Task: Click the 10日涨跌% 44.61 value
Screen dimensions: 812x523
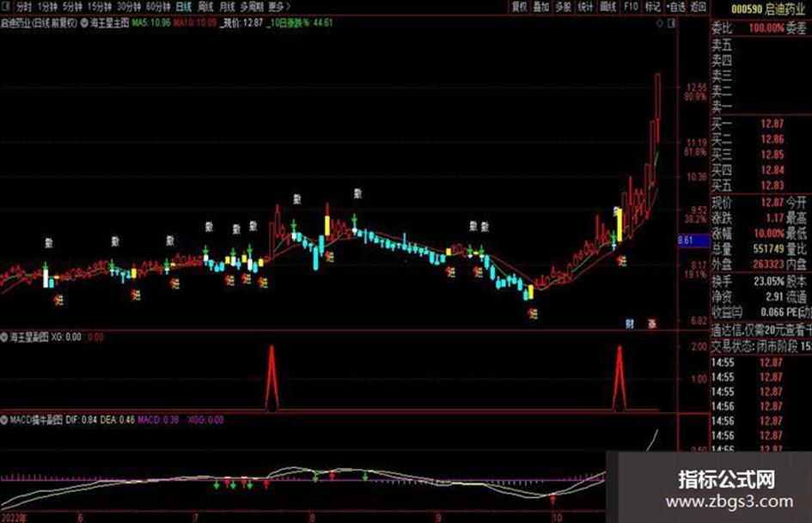Action: pos(299,23)
